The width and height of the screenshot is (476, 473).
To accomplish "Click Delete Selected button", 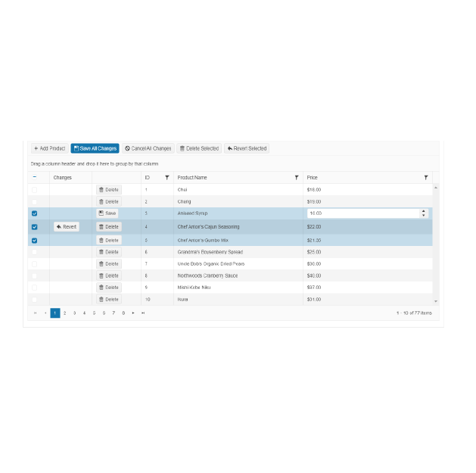I will 199,148.
